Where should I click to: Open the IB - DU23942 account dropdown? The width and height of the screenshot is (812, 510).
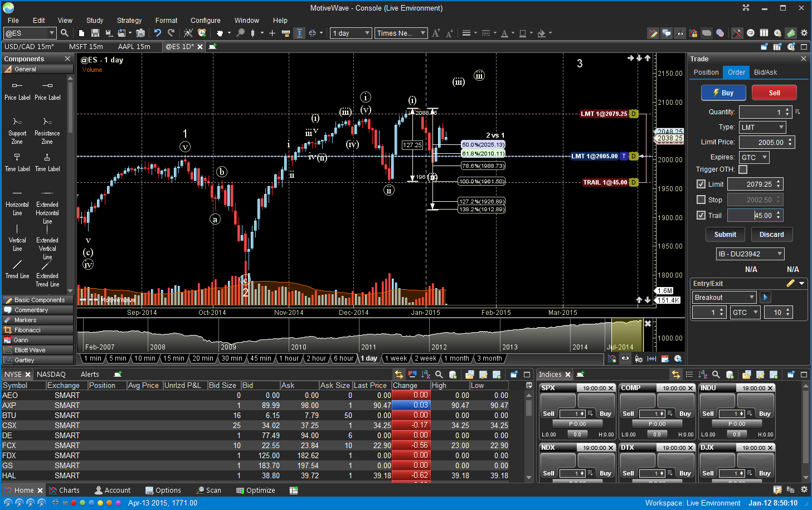750,254
